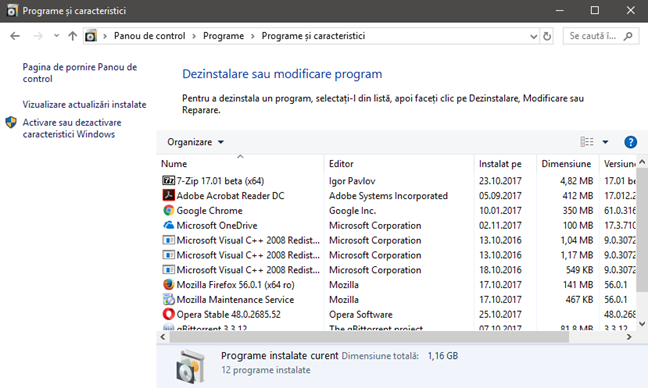The width and height of the screenshot is (648, 388).
Task: Click the Microsoft OneDrive cloud icon
Action: 168,225
